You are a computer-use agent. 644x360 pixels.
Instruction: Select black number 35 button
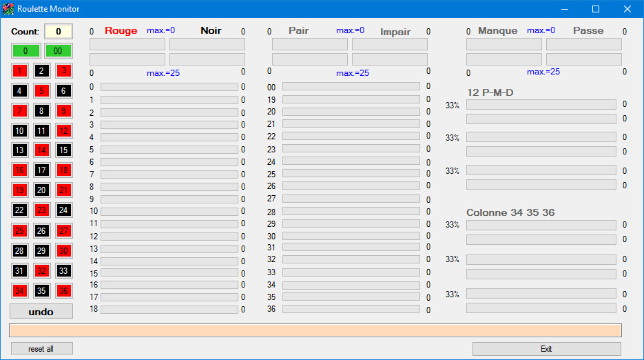coord(41,291)
